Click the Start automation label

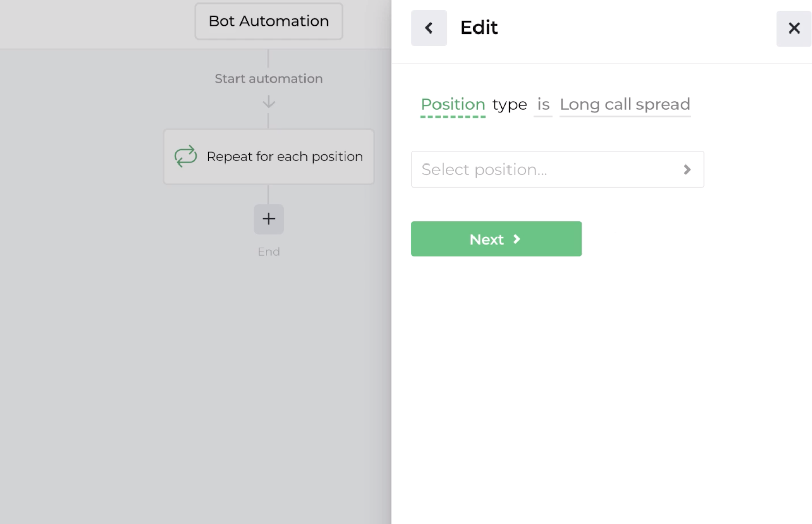[268, 79]
